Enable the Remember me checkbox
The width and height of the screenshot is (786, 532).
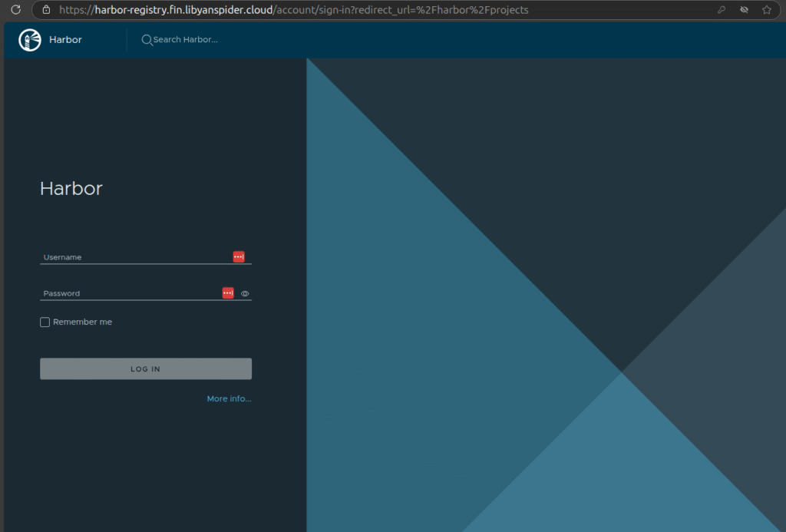coord(45,322)
